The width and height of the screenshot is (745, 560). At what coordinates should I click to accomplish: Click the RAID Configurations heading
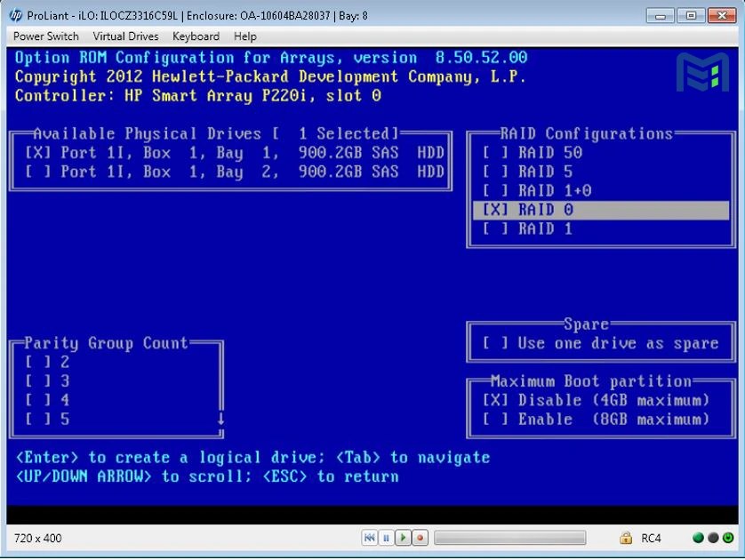pos(586,134)
